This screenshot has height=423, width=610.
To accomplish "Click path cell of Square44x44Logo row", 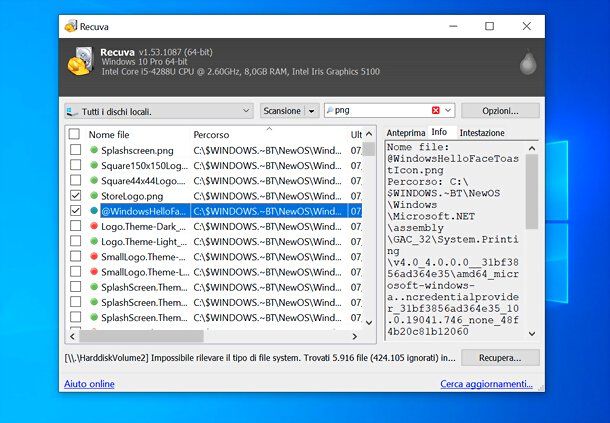I will coord(267,181).
